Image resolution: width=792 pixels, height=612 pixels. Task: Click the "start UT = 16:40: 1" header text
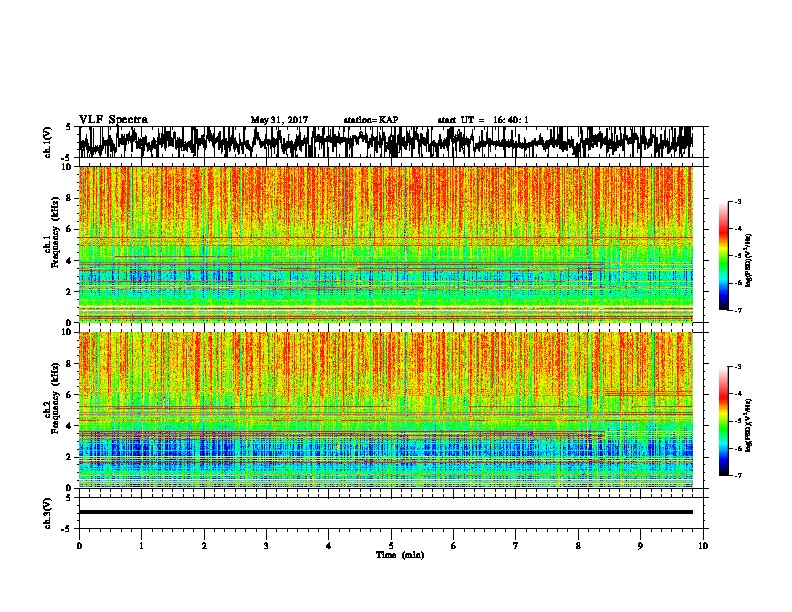click(x=483, y=120)
